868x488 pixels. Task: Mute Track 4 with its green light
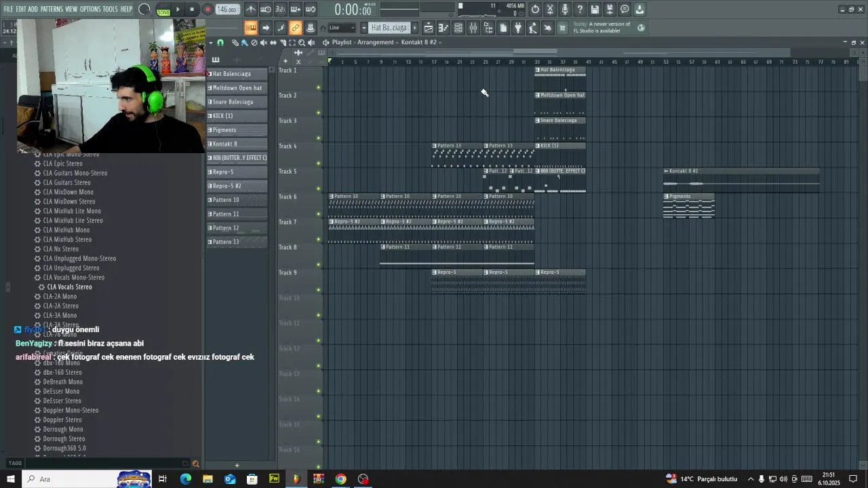319,163
